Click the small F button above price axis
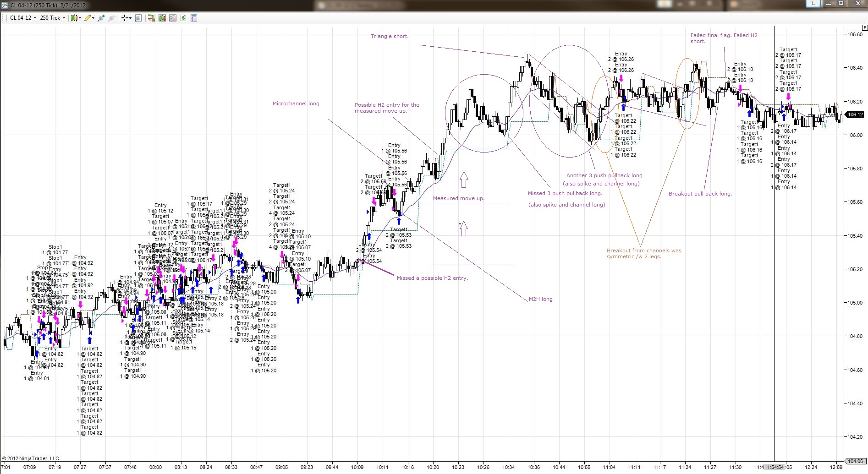This screenshot has width=868, height=474. pyautogui.click(x=864, y=28)
